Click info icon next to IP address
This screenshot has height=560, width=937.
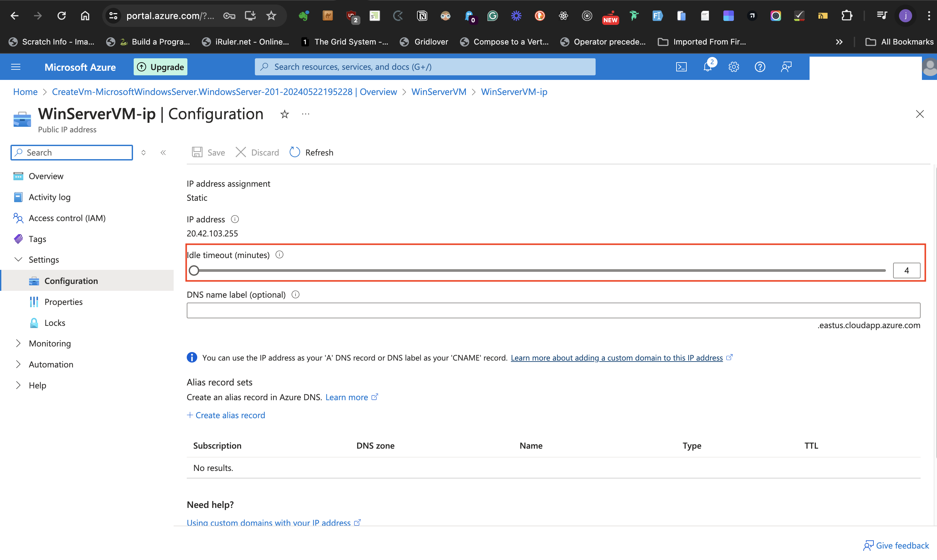(235, 219)
